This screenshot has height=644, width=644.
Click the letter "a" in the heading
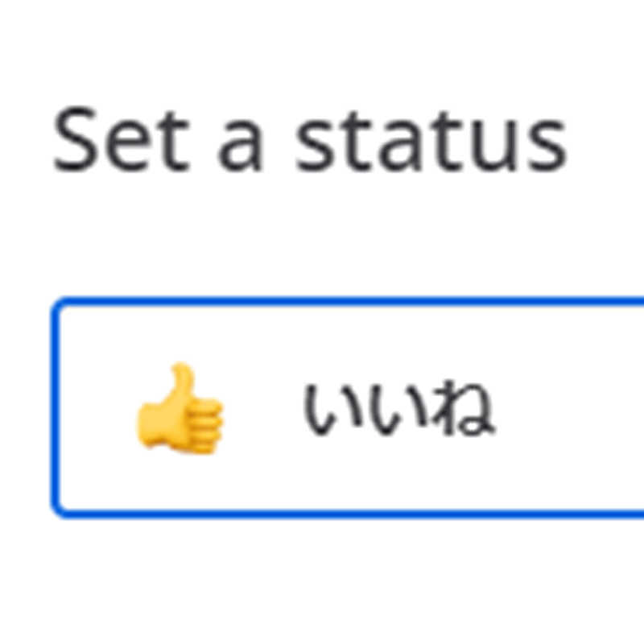(241, 146)
